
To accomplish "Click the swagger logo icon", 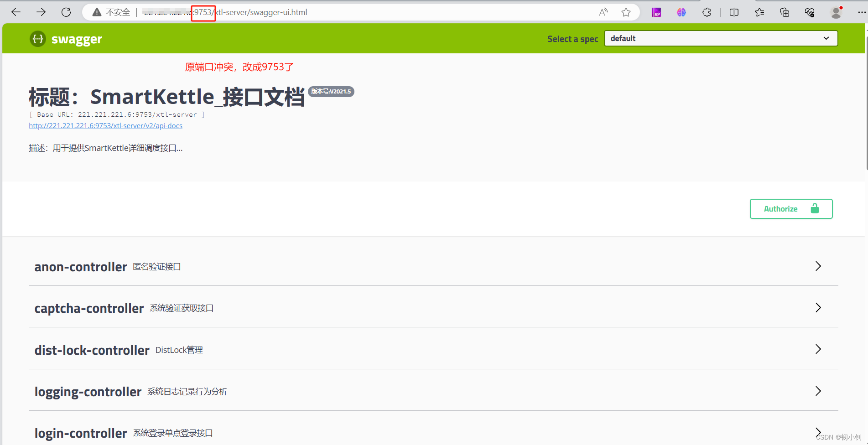I will point(38,39).
